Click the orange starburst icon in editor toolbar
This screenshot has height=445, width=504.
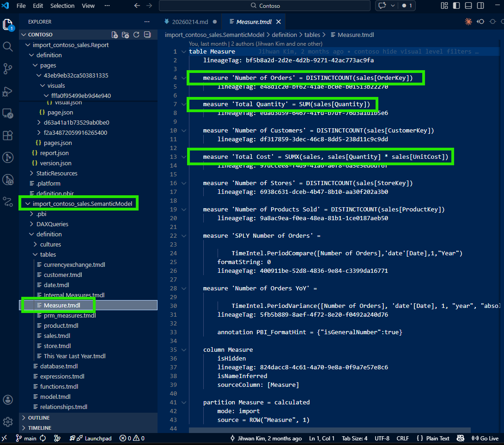(x=468, y=22)
